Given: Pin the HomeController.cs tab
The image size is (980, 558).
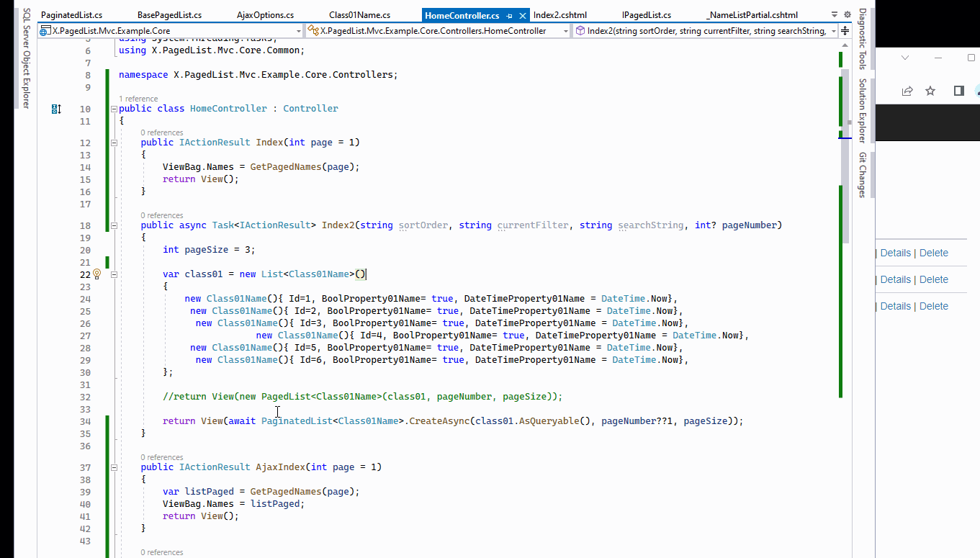Looking at the screenshot, I should pyautogui.click(x=509, y=15).
